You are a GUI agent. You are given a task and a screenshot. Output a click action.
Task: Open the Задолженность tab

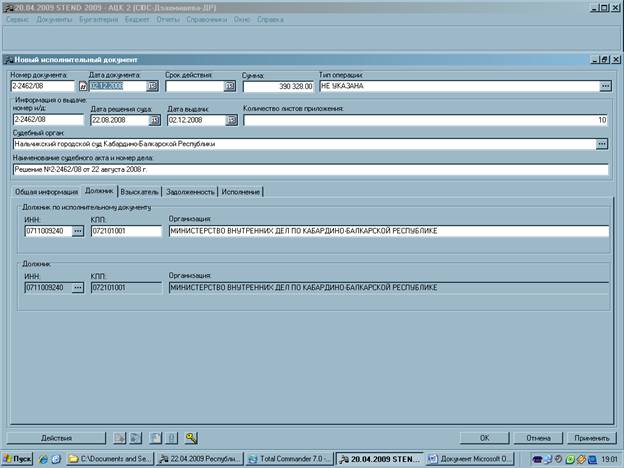(x=189, y=191)
